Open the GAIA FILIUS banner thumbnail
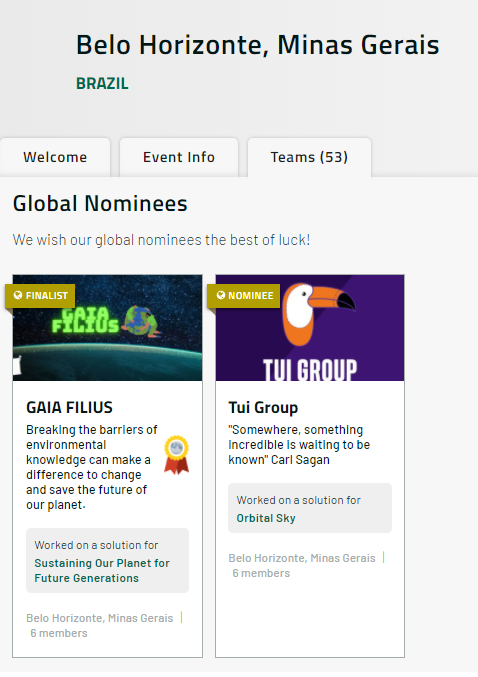The image size is (478, 677). pyautogui.click(x=108, y=328)
